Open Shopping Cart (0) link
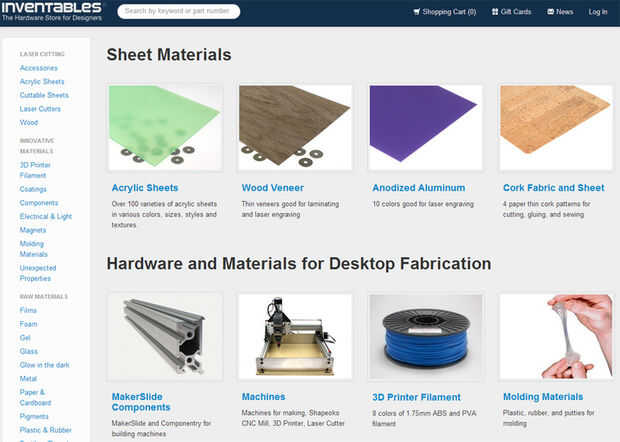Viewport: 620px width, 442px height. click(444, 12)
